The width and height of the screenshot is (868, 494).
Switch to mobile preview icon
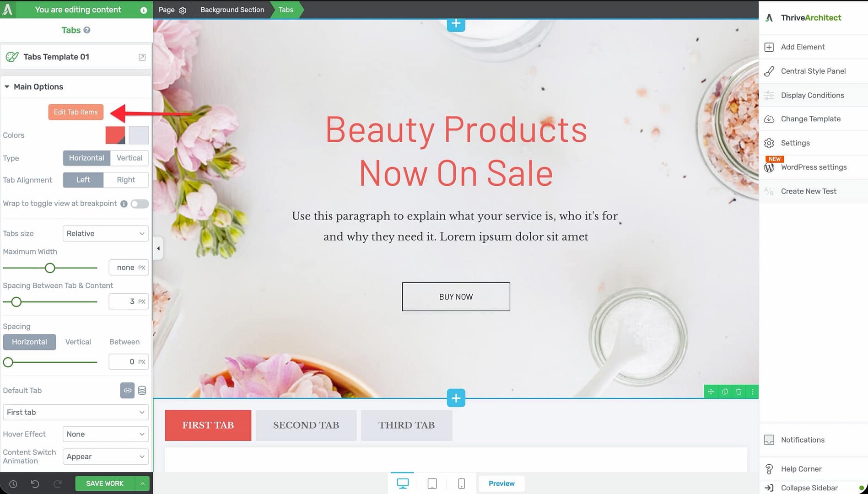(461, 483)
